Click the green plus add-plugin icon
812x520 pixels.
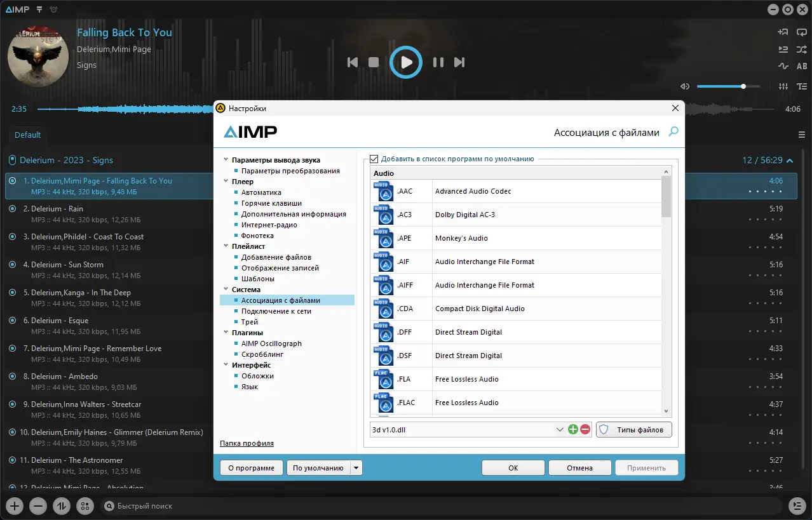tap(573, 430)
